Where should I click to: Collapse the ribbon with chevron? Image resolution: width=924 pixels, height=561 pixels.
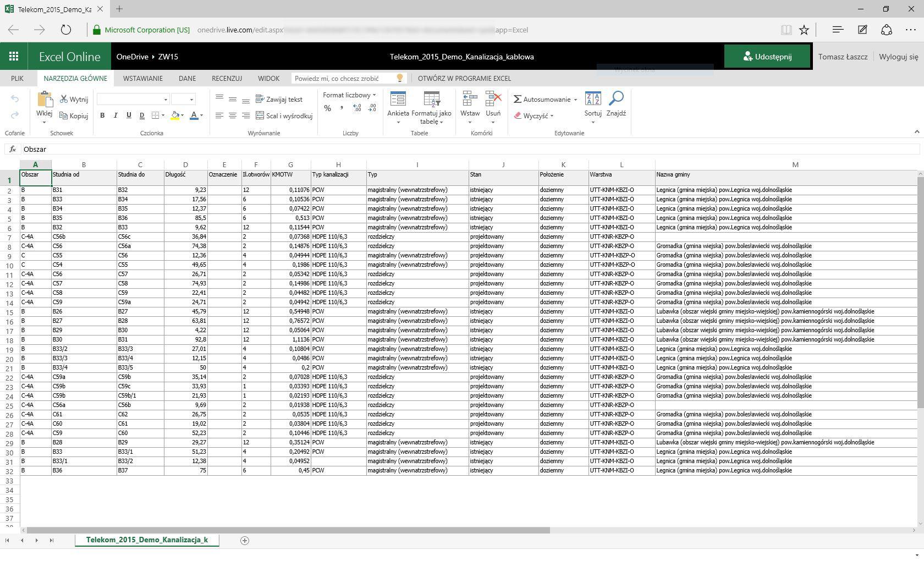pyautogui.click(x=917, y=132)
